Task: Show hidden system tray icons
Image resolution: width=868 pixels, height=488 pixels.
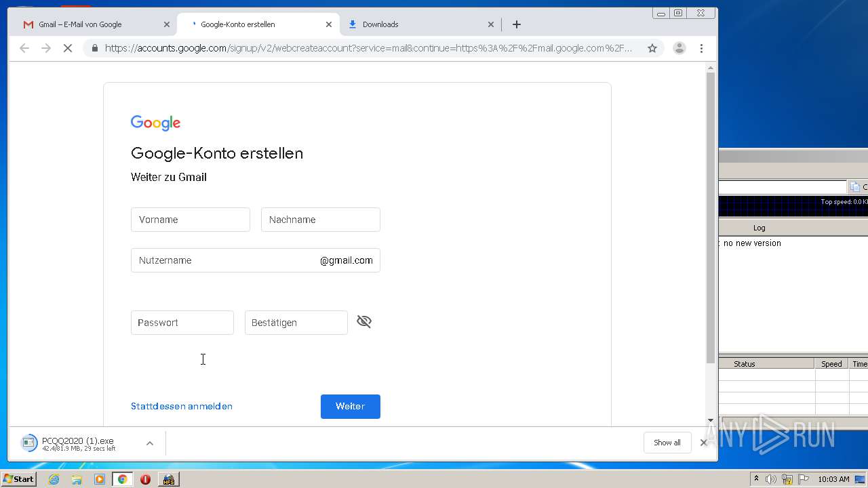Action: coord(756,479)
